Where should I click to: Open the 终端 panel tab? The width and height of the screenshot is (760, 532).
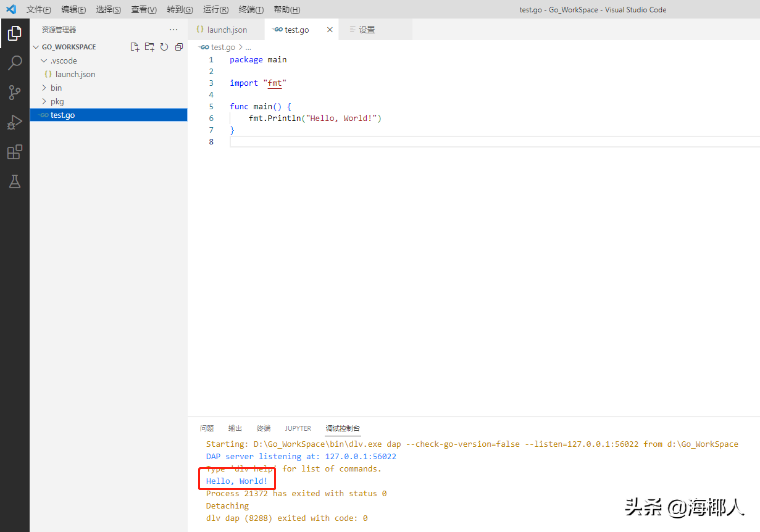click(x=264, y=428)
